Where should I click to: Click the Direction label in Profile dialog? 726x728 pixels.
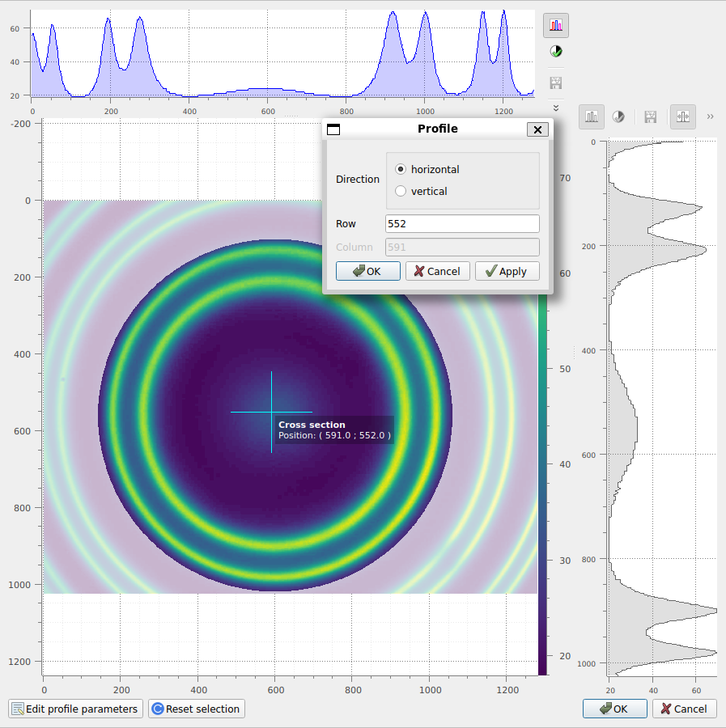(358, 180)
